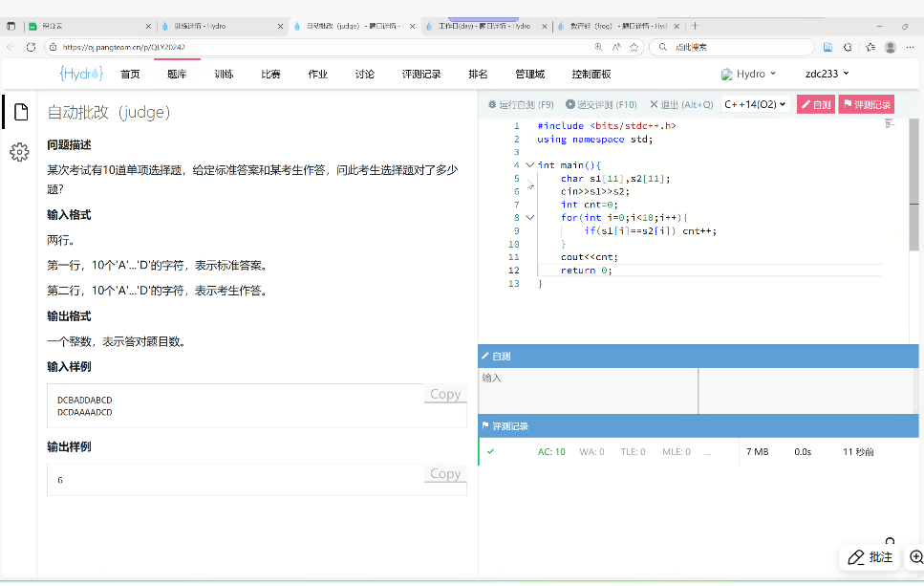The height and width of the screenshot is (586, 924).
Task: Open the problem document sidebar icon
Action: pos(19,112)
